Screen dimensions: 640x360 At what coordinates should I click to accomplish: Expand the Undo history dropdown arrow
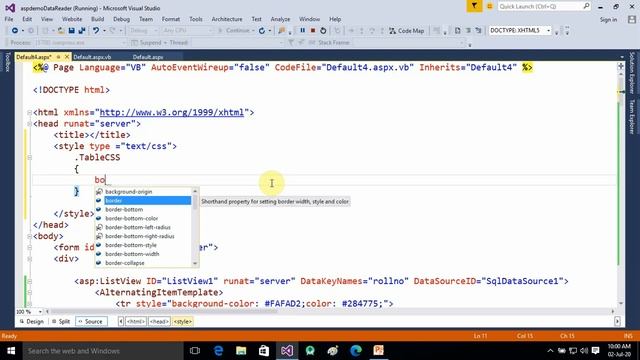tap(104, 31)
